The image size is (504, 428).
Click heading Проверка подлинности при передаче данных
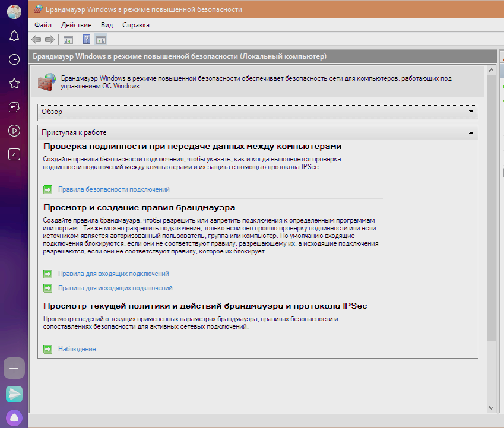(x=192, y=146)
